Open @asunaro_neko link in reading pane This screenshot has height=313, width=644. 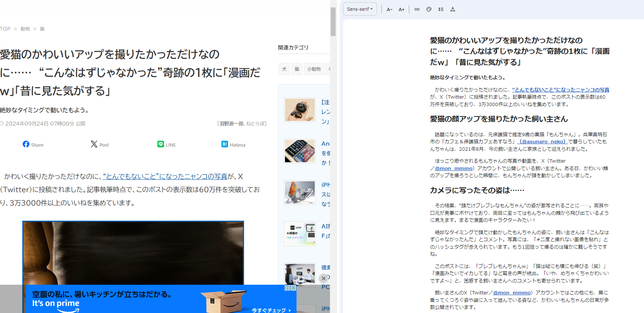[542, 141]
